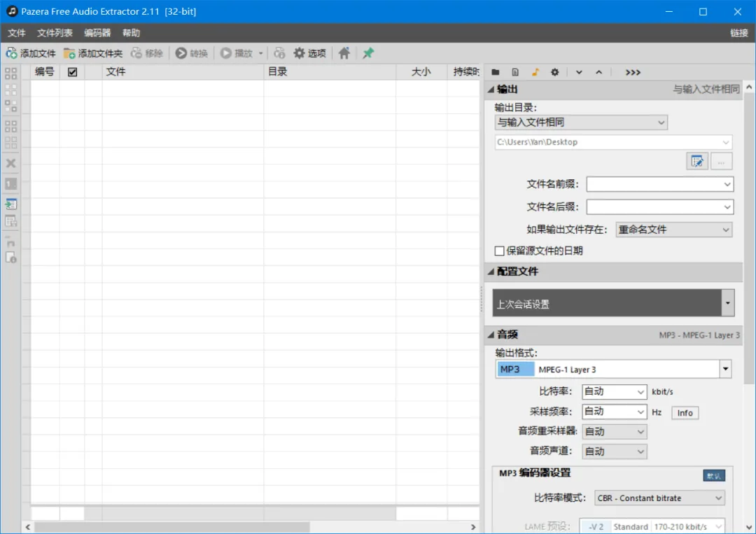Click the right panel scrollbar up arrow
756x534 pixels.
pyautogui.click(x=749, y=87)
